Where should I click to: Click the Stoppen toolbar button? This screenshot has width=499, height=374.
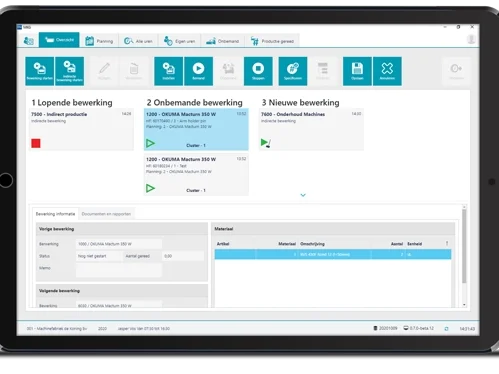coord(258,71)
